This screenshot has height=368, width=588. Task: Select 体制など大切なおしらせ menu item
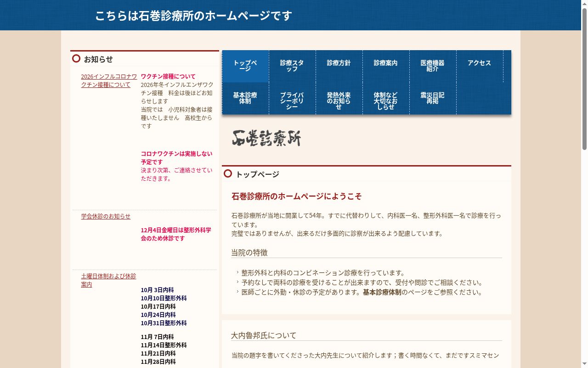[386, 98]
